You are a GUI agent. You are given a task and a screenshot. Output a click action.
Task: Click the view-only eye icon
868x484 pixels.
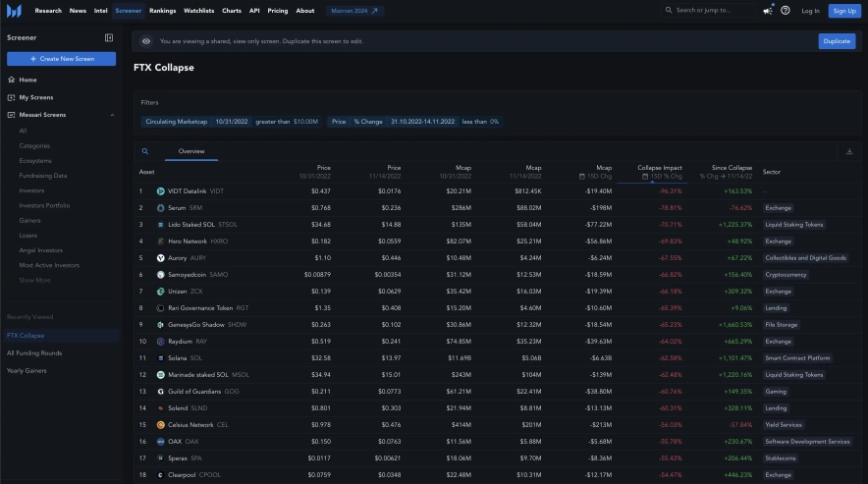point(146,41)
